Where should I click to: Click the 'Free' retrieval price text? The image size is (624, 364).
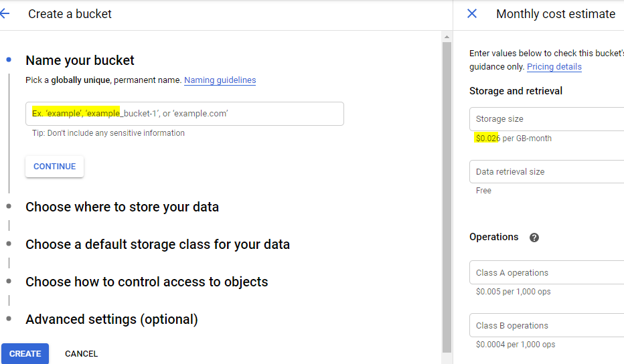(x=483, y=191)
